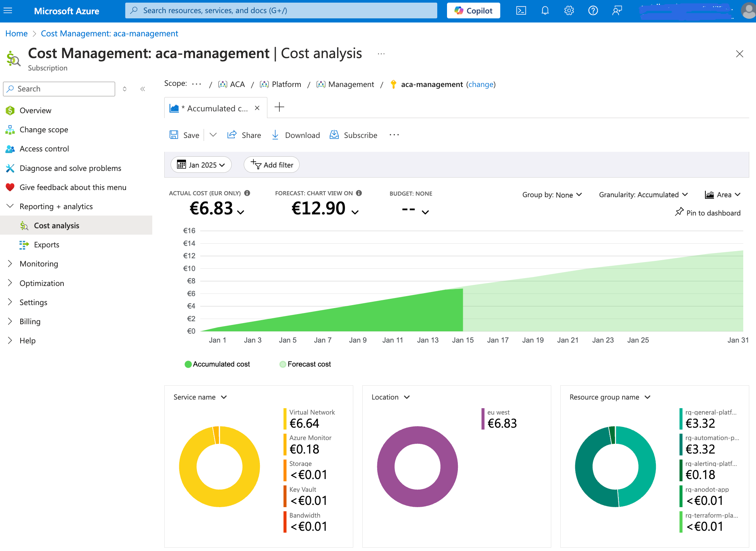Viewport: 756px width, 551px height.
Task: Click the change scope link
Action: [x=481, y=84]
